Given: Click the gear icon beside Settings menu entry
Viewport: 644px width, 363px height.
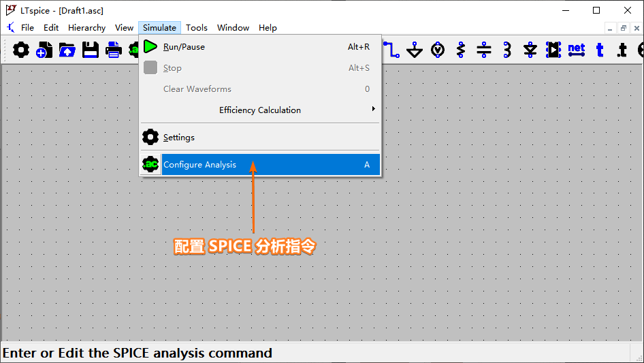Looking at the screenshot, I should 150,137.
